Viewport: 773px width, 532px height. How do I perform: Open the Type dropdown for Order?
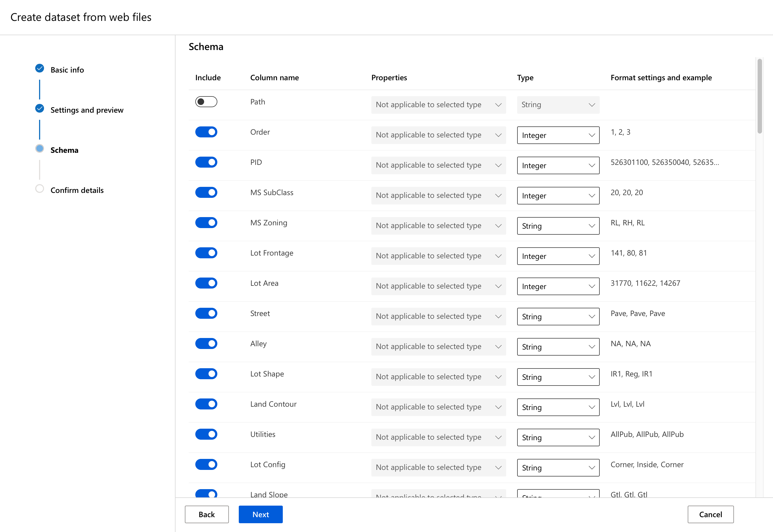558,135
